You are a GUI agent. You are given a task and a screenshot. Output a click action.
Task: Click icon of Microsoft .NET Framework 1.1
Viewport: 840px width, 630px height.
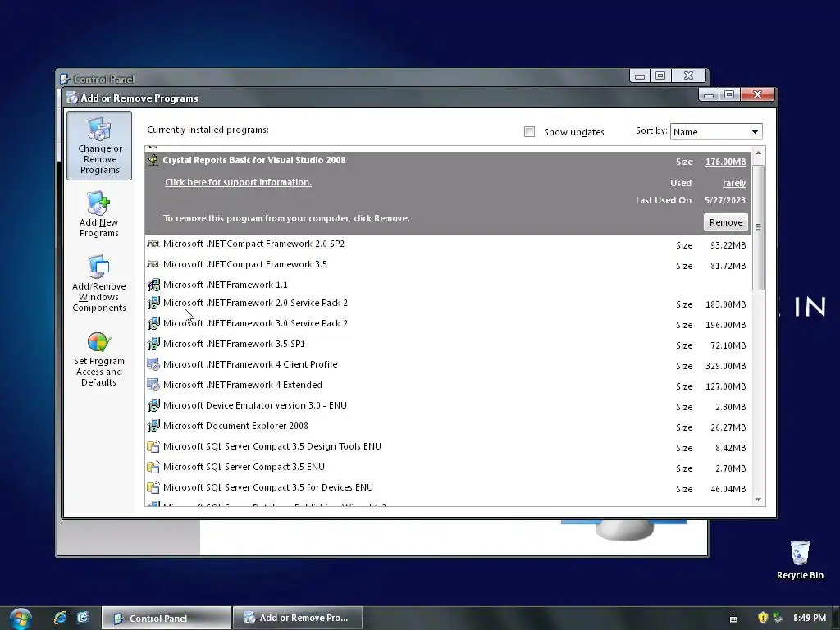(153, 285)
